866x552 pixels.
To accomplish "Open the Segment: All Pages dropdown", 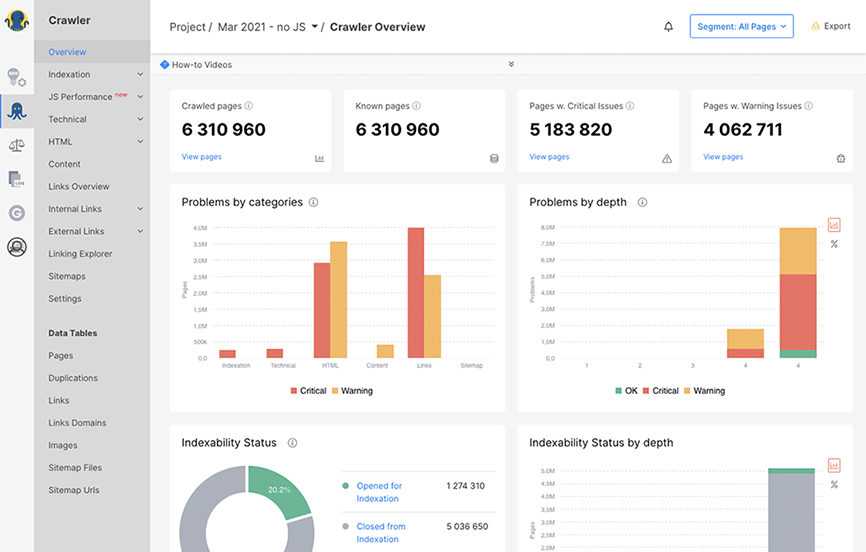I will (x=741, y=27).
